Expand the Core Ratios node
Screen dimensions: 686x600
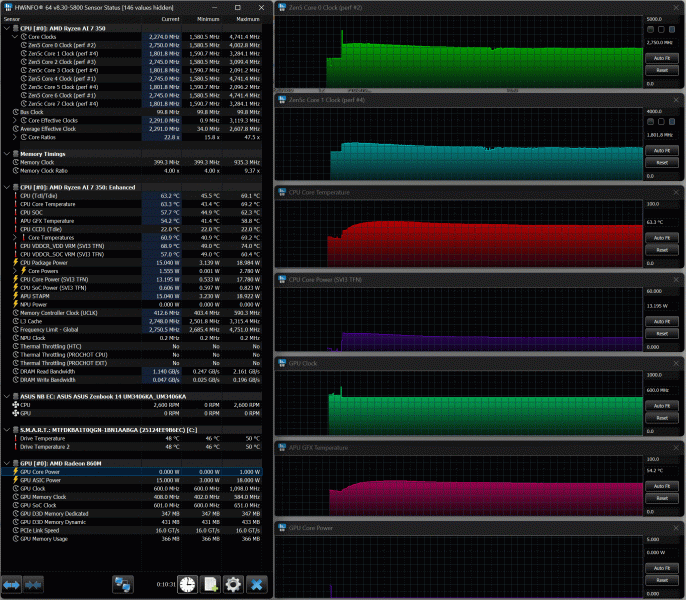(x=15, y=137)
